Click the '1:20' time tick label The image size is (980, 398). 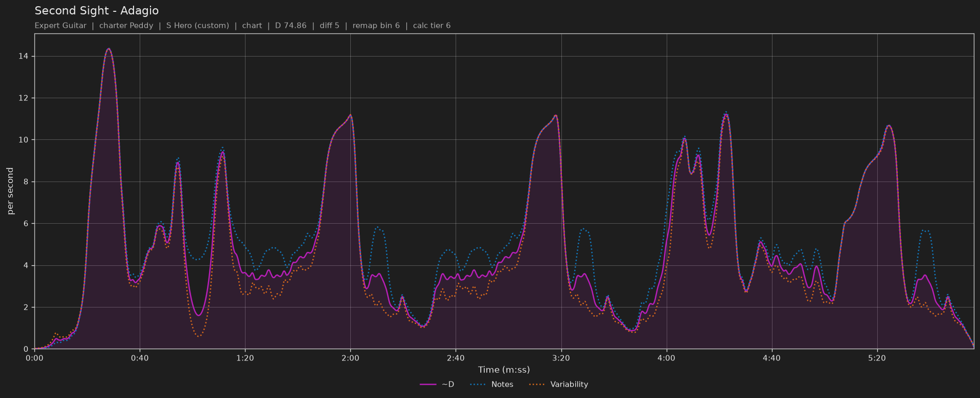click(x=245, y=358)
